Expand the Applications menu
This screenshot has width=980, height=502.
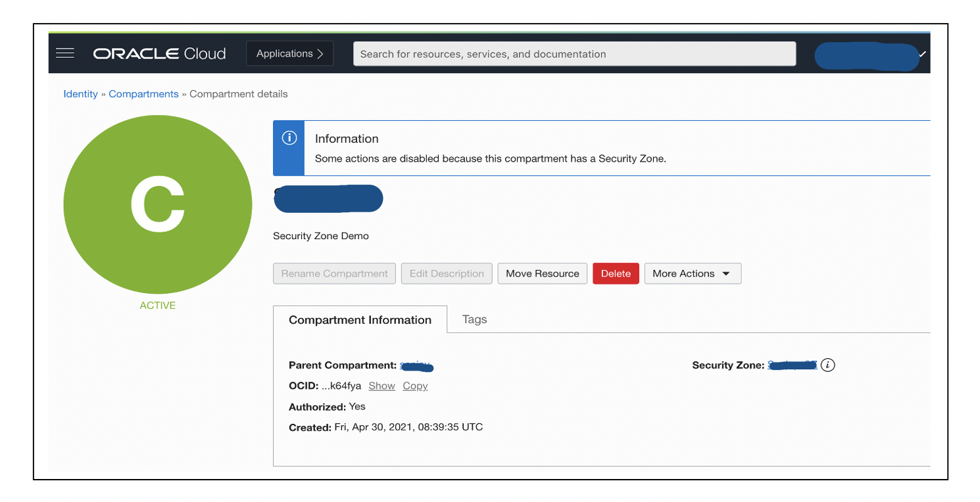[285, 53]
